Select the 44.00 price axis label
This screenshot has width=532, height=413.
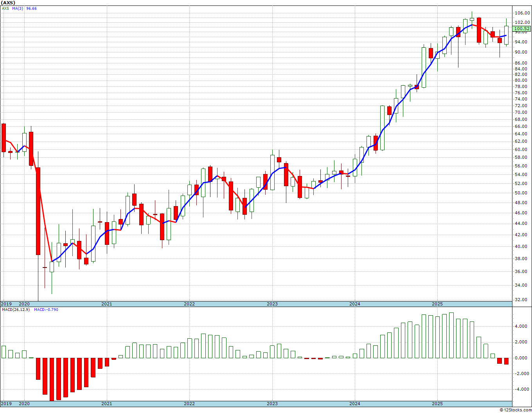click(x=522, y=223)
